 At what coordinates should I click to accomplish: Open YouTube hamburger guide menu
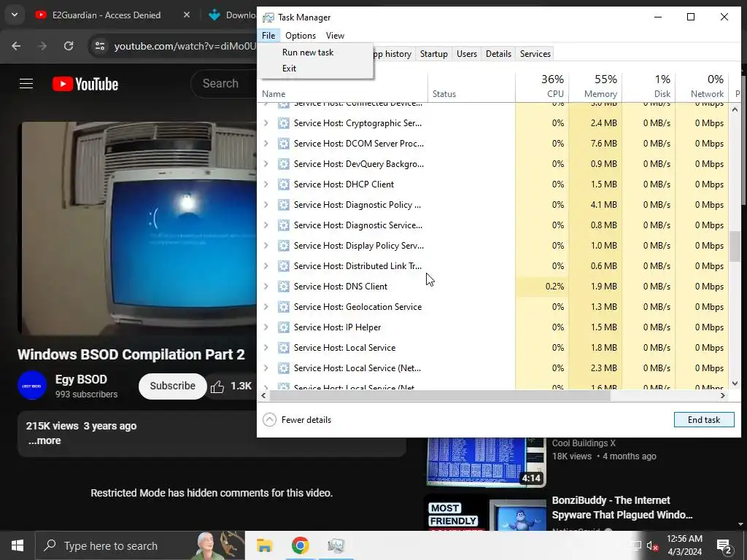tap(26, 84)
